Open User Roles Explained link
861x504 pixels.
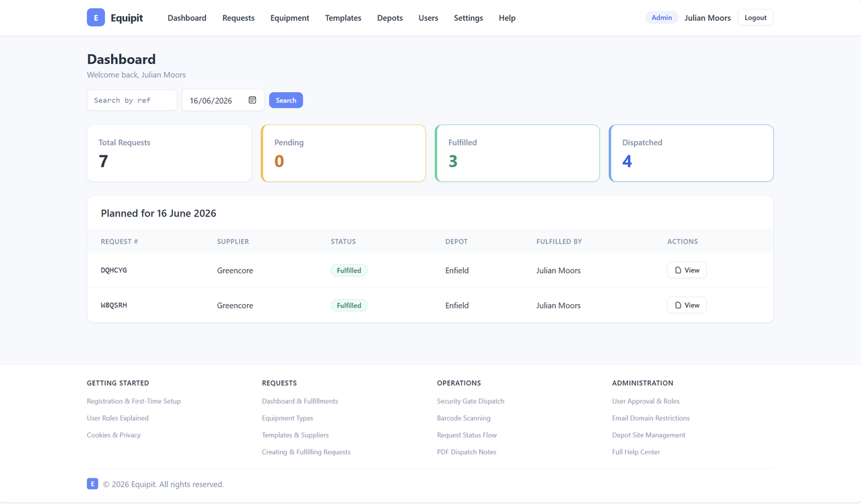tap(118, 418)
